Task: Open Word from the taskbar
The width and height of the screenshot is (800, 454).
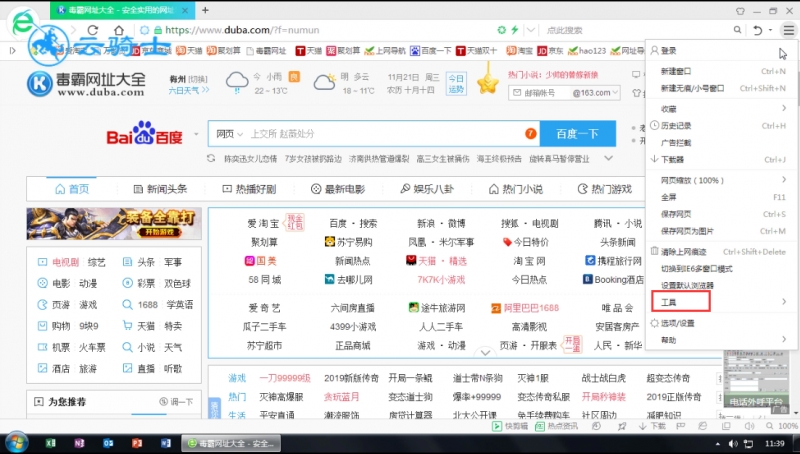Action: pyautogui.click(x=166, y=443)
